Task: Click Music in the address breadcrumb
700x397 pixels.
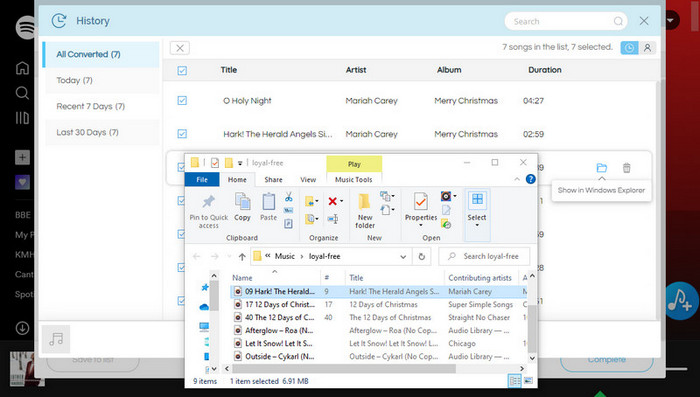Action: point(285,256)
